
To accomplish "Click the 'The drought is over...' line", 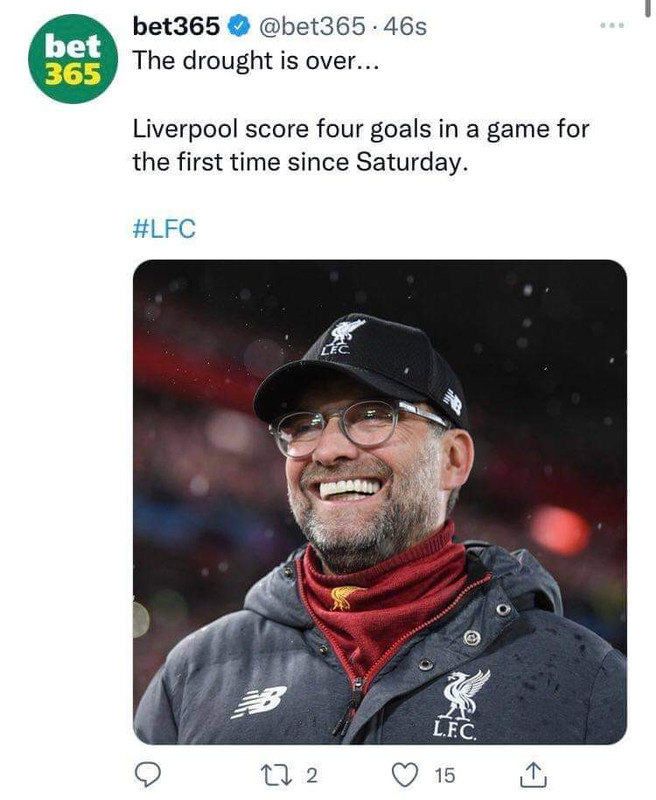I will (x=256, y=61).
